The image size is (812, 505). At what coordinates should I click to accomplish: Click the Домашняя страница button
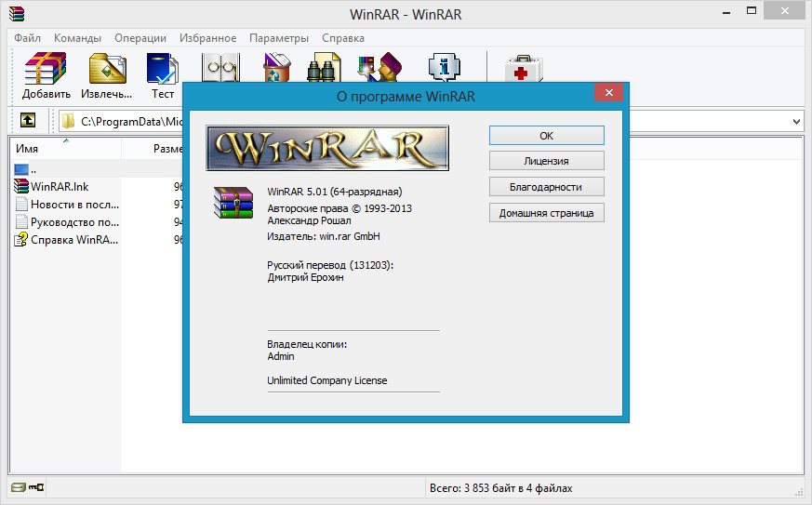[546, 213]
